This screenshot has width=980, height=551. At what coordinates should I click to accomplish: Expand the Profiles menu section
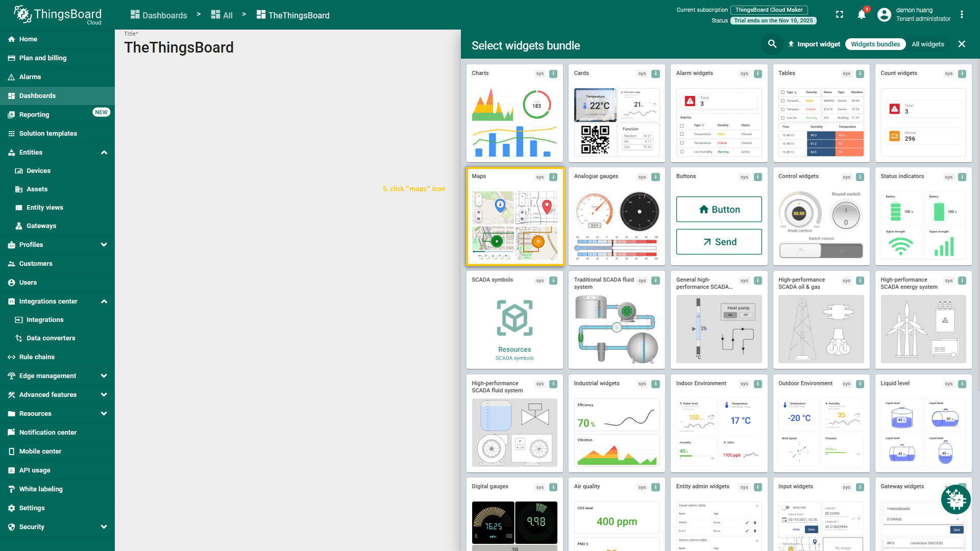[104, 245]
